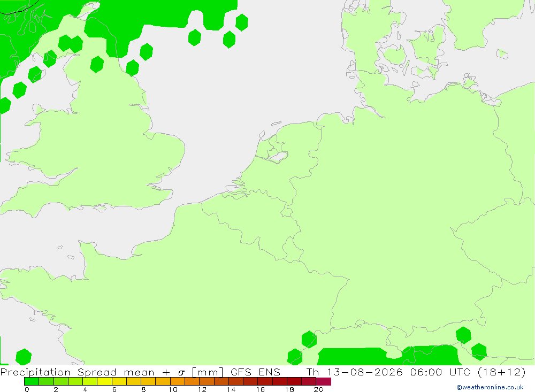Click the 'GFS ENS' model label
The width and height of the screenshot is (535, 392).
click(255, 372)
